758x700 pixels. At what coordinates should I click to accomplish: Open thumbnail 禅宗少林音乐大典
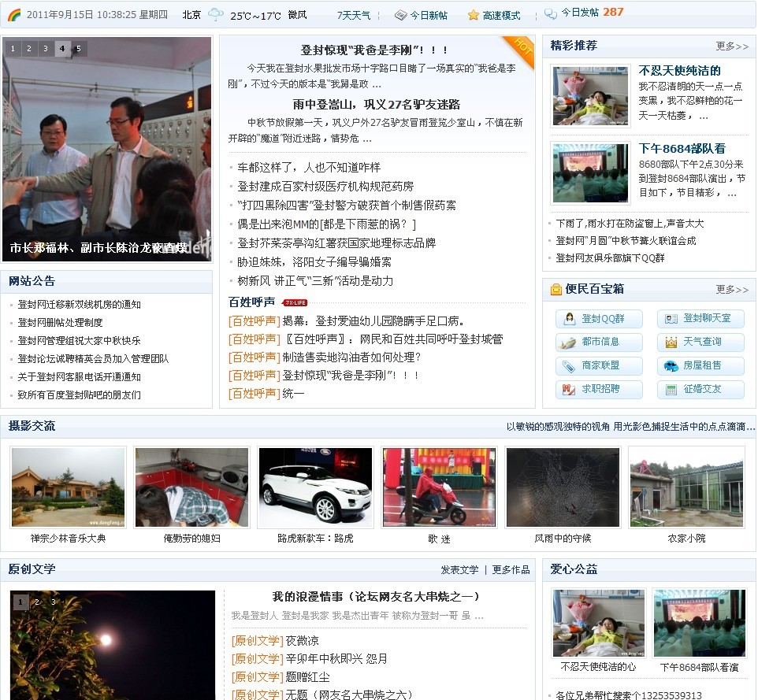coord(69,487)
